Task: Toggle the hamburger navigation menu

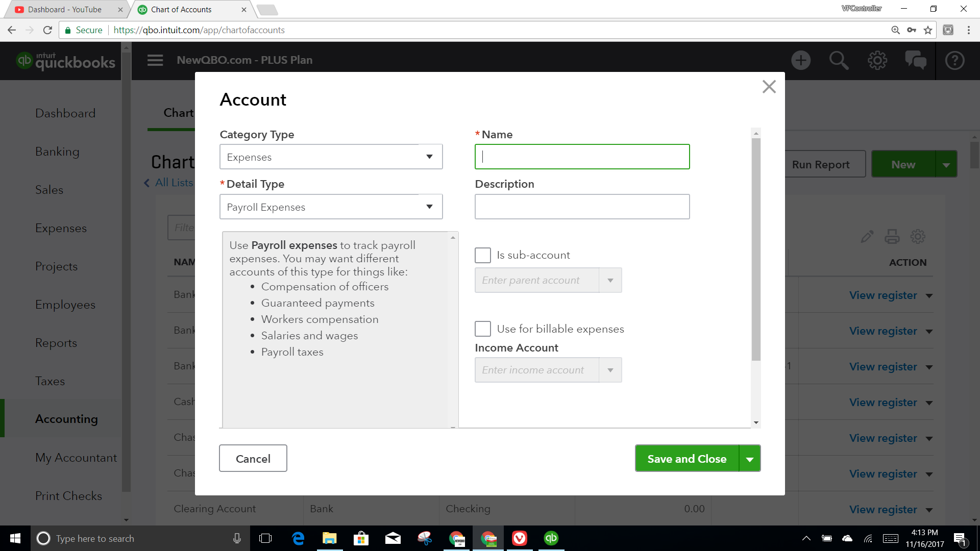Action: [155, 60]
